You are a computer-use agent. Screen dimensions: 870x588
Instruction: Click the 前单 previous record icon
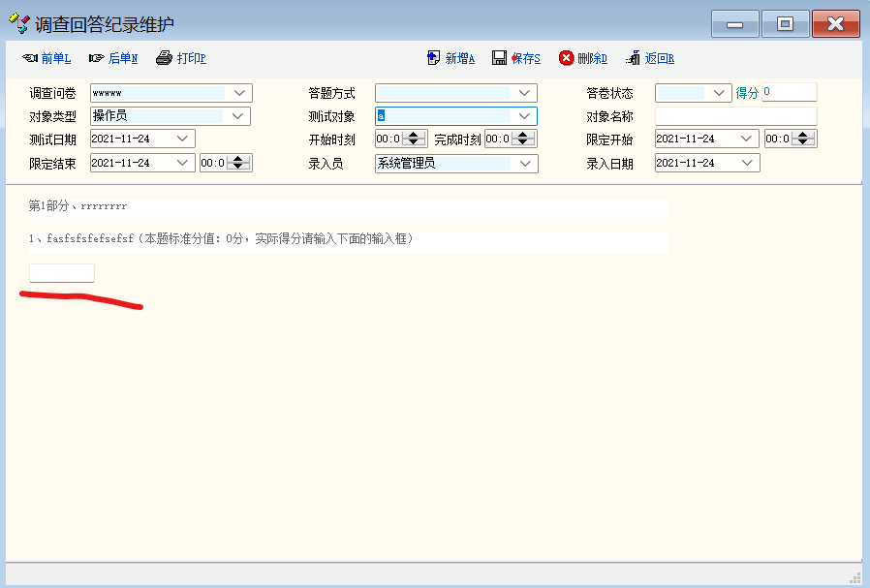pos(30,59)
